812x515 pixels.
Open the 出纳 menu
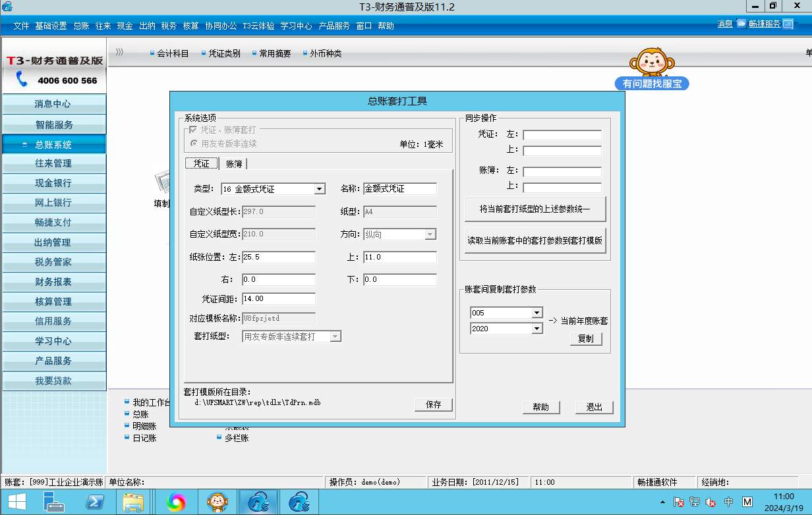tap(147, 26)
